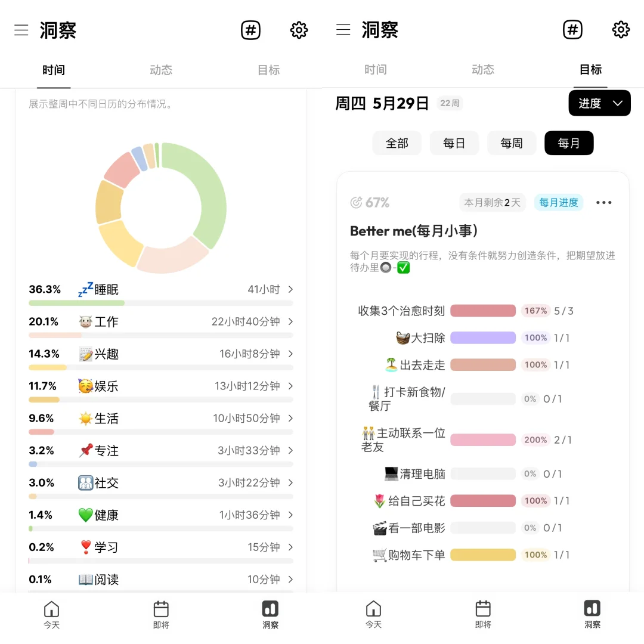Click the 167% progress bar for 收集3个治愈时刻

coord(483,311)
